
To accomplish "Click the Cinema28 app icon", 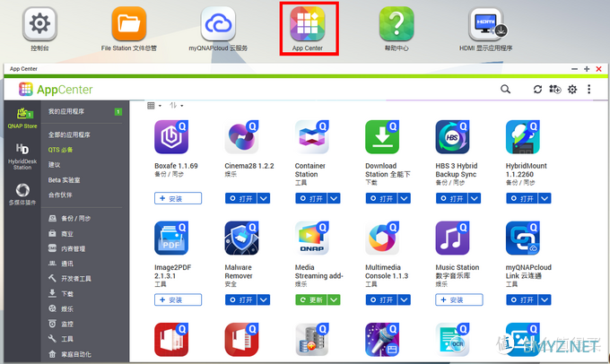I will tap(241, 137).
